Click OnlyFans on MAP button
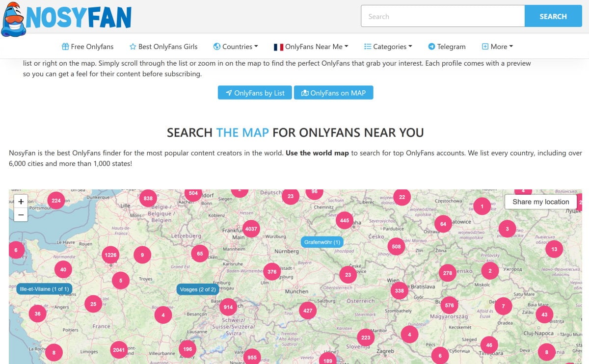 pos(333,93)
